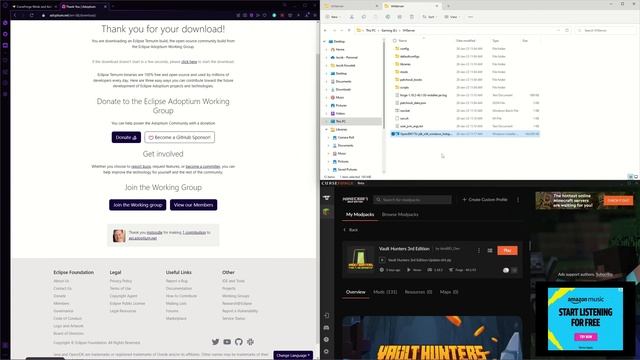The height and width of the screenshot is (360, 640).
Task: Tick the select-all checkbox beside the Name column
Action: [395, 41]
